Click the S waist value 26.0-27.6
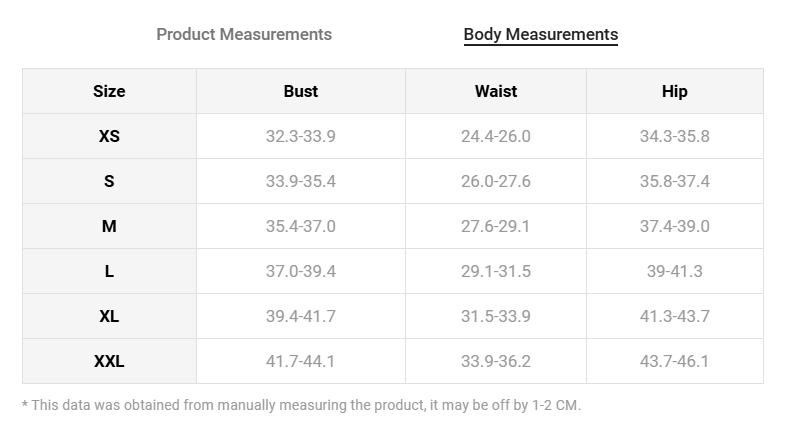Viewport: 805px width, 447px height. (x=495, y=181)
